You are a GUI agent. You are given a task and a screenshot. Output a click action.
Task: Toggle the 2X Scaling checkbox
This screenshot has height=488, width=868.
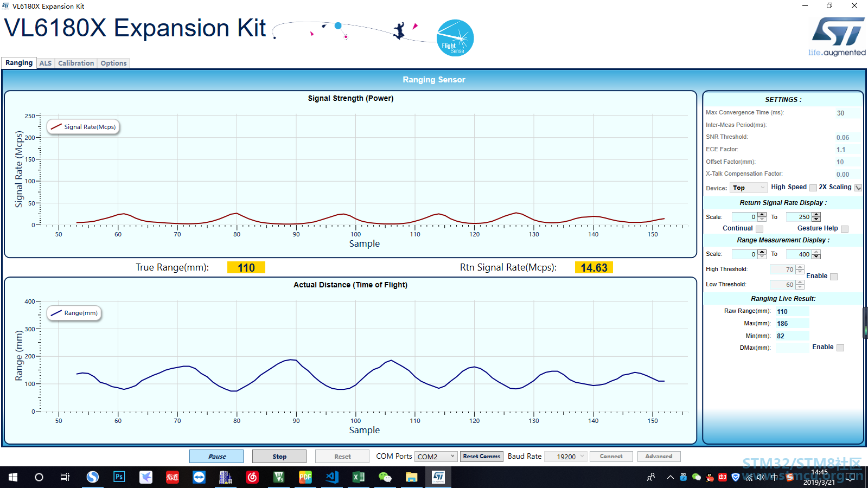coord(858,188)
